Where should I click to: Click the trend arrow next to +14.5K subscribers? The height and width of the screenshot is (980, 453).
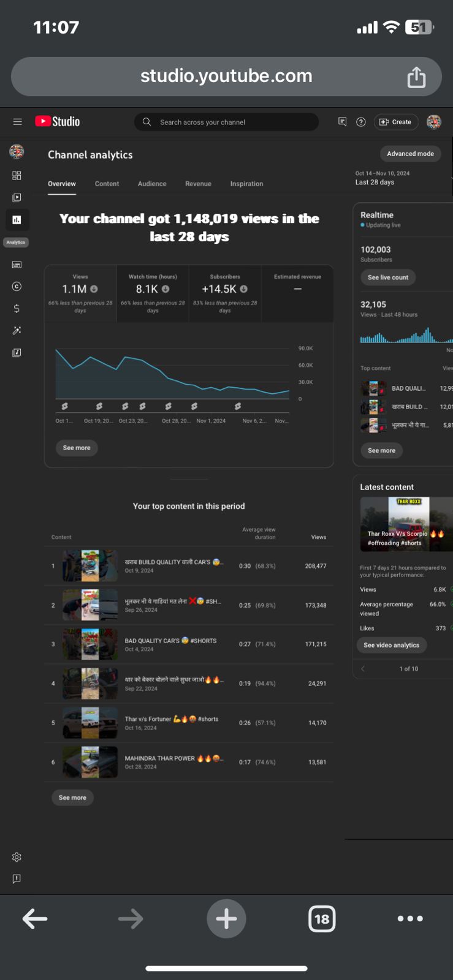pyautogui.click(x=244, y=288)
